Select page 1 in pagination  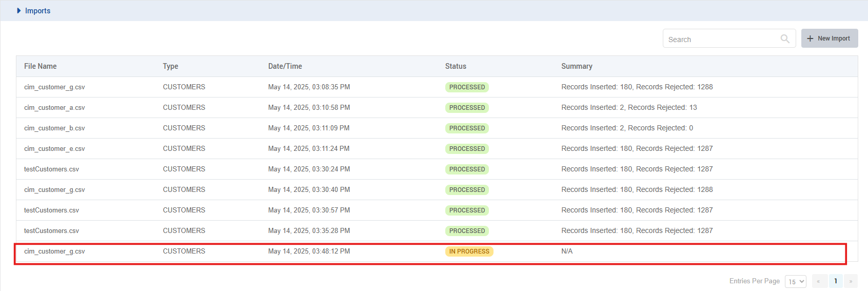tap(835, 281)
